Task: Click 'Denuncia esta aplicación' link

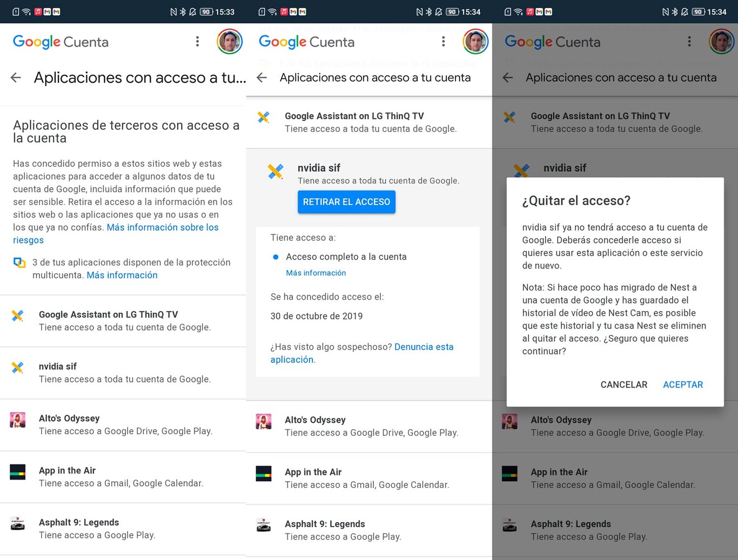Action: 424,347
